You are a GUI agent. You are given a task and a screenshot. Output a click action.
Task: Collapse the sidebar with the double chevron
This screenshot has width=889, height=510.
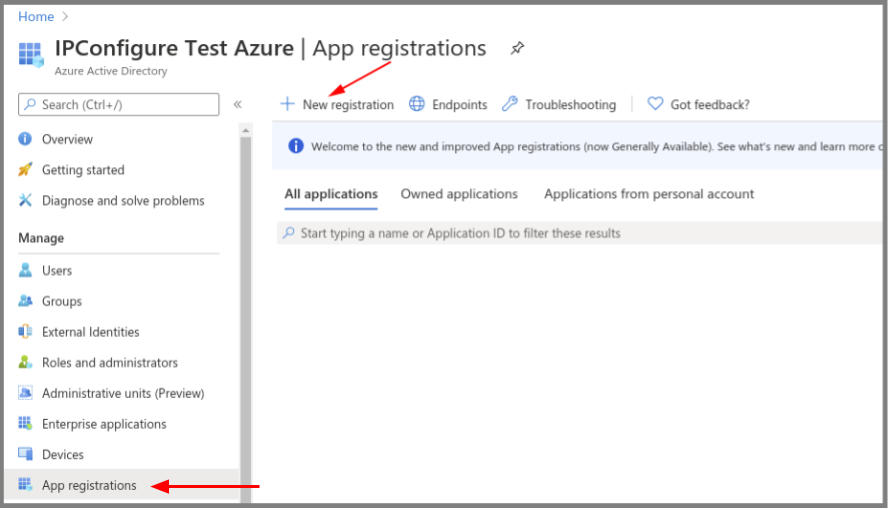pyautogui.click(x=238, y=104)
